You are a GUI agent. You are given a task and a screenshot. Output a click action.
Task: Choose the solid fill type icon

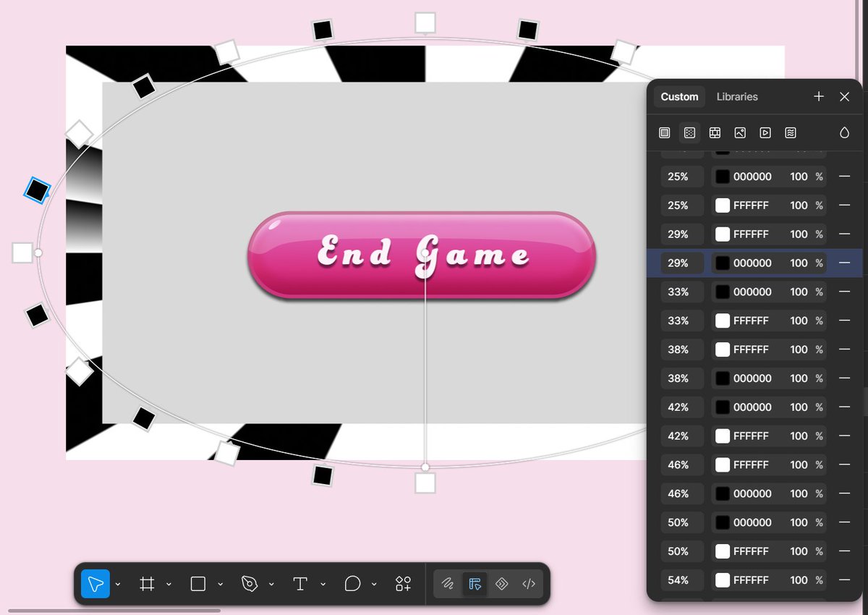tap(665, 133)
